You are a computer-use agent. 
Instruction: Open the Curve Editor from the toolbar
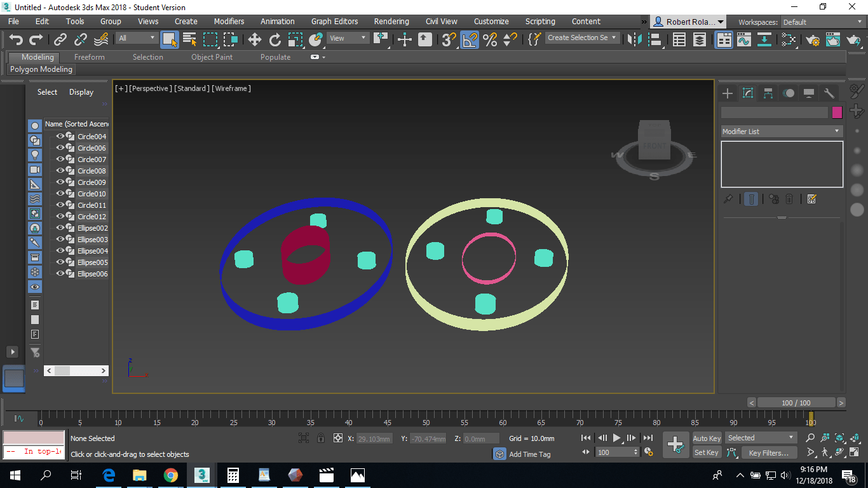click(x=743, y=40)
